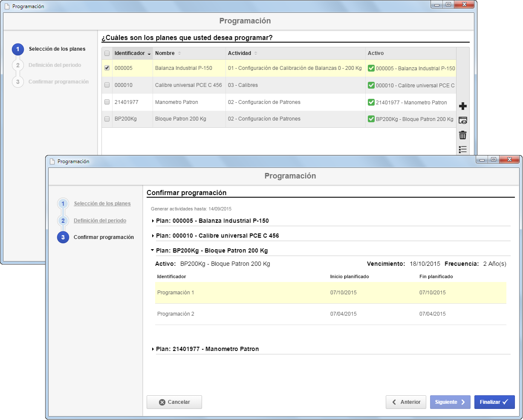Click document icon in back Programación title bar
This screenshot has width=523, height=420.
tap(7, 6)
